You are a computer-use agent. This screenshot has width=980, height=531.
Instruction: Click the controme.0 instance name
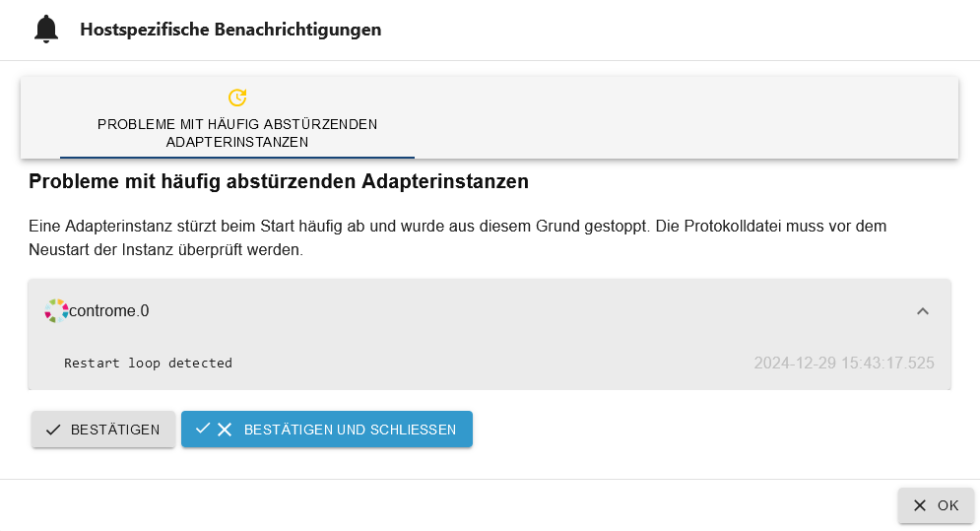pos(108,311)
